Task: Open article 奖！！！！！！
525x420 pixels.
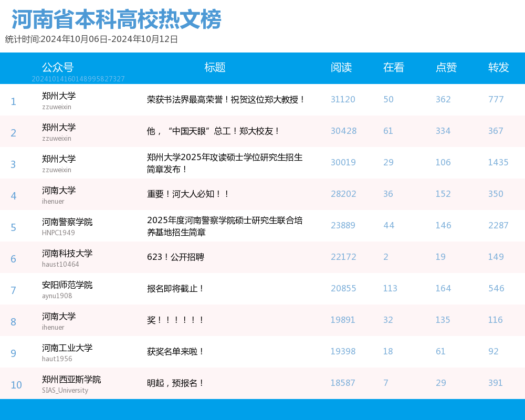Action: [175, 320]
